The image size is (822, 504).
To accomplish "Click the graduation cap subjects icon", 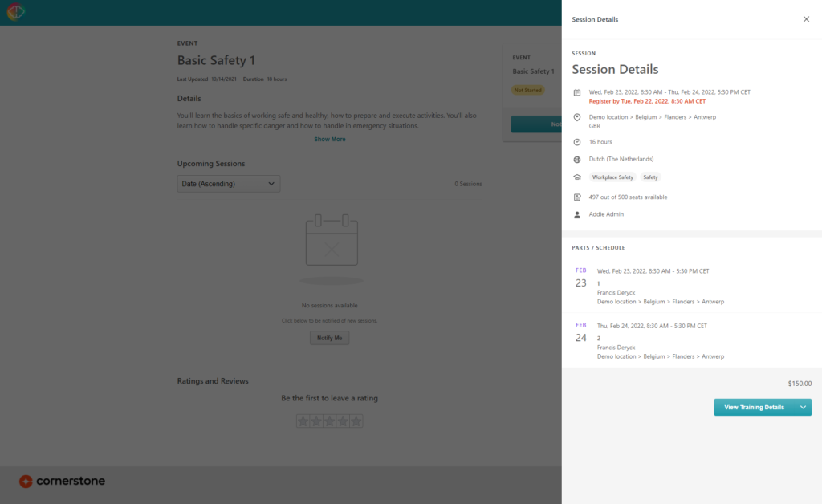I will click(577, 177).
